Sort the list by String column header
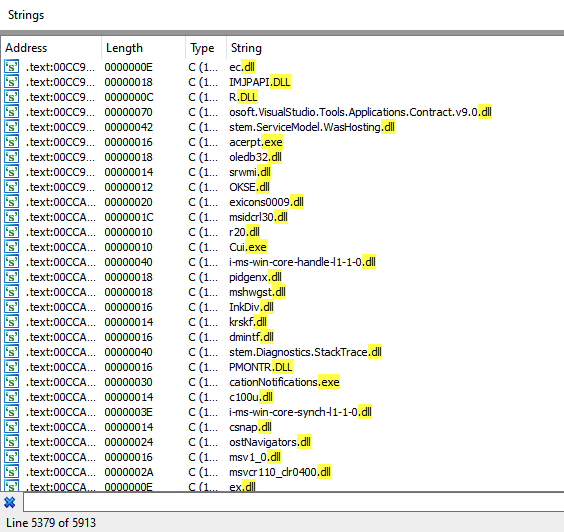The width and height of the screenshot is (564, 532). (395, 48)
